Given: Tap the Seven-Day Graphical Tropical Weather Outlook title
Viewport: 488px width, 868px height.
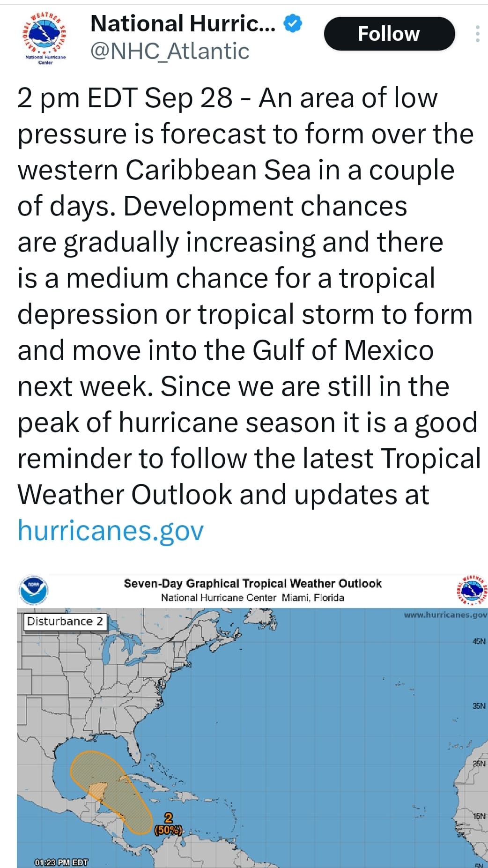Looking at the screenshot, I should pyautogui.click(x=252, y=583).
